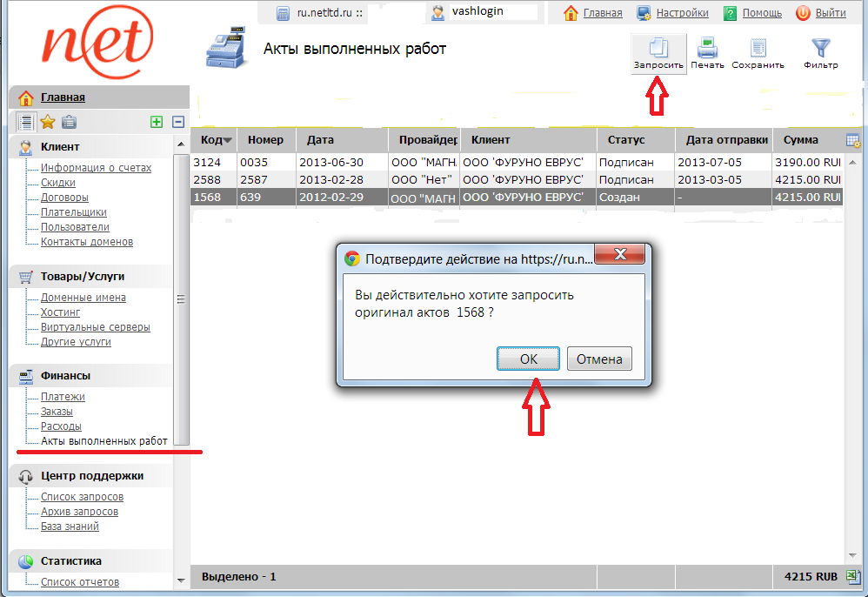Log out using the Выйти link

click(x=831, y=13)
